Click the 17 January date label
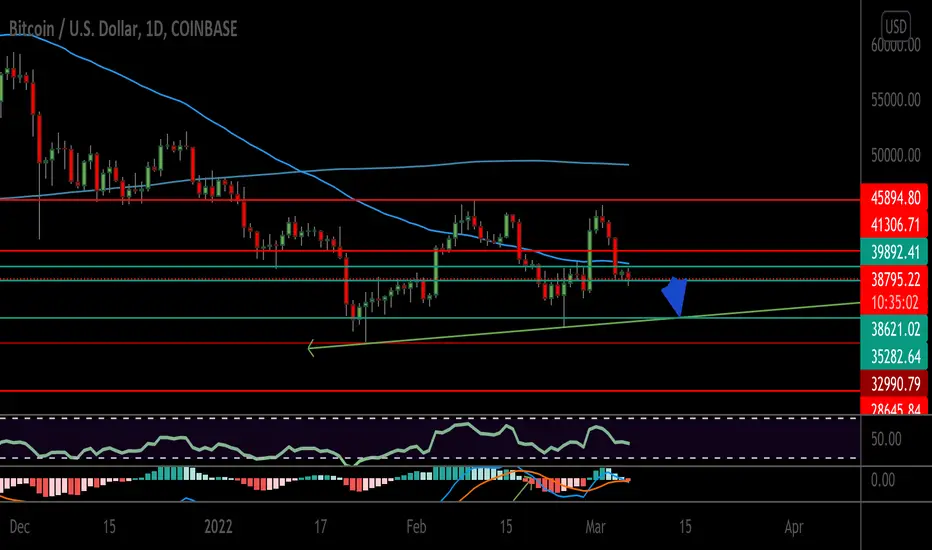932x550 pixels. click(320, 527)
